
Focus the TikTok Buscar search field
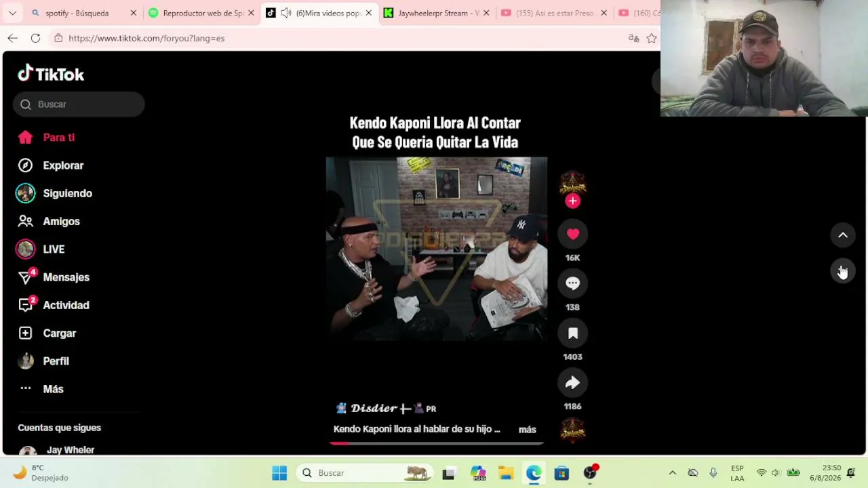tap(79, 104)
